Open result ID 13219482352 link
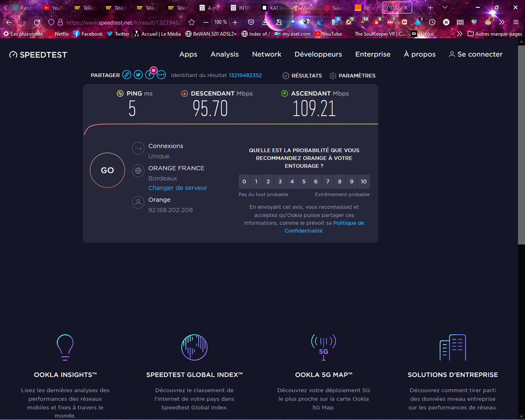Image resolution: width=525 pixels, height=420 pixels. click(x=245, y=75)
